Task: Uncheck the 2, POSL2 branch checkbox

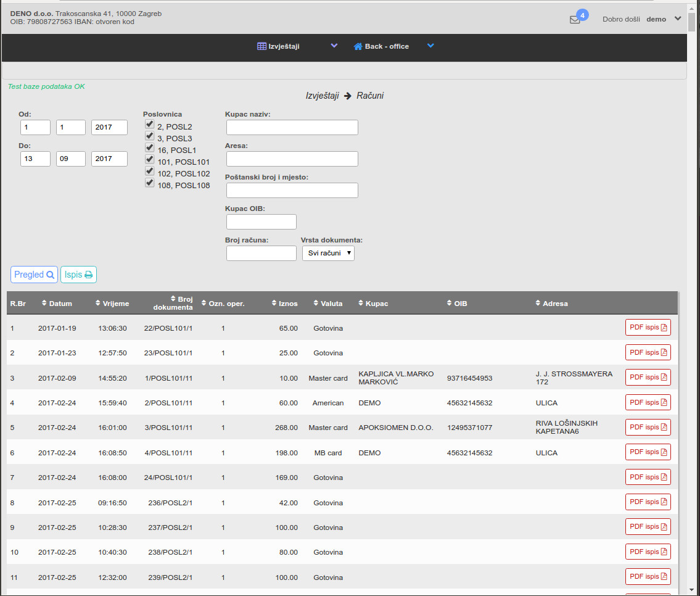Action: click(149, 125)
